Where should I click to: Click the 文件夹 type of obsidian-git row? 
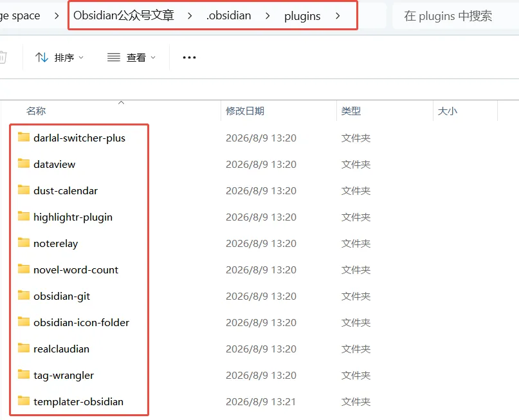(356, 297)
